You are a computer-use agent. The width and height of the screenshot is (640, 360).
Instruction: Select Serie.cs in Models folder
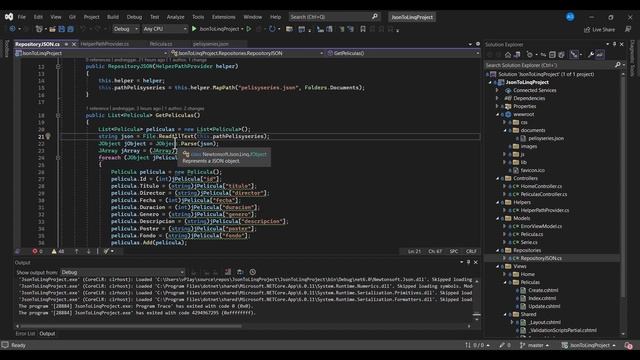coord(529,242)
